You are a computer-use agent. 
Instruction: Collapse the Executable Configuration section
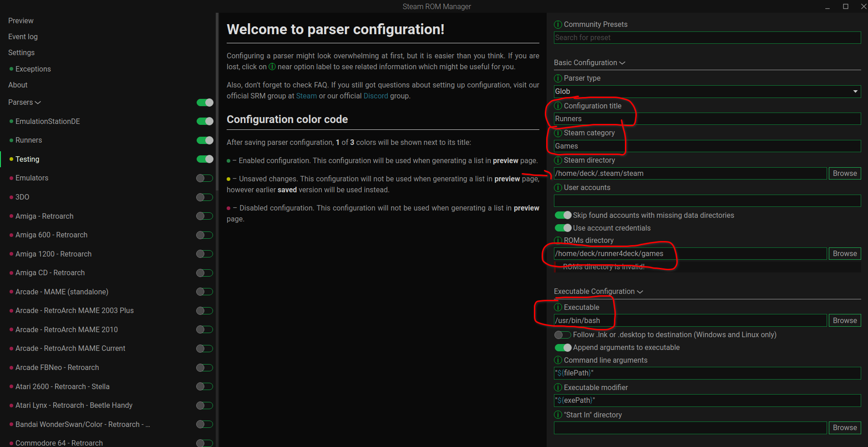click(598, 292)
